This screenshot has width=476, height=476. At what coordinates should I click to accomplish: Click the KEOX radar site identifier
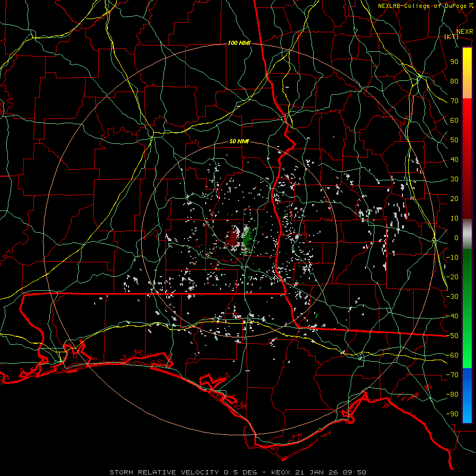click(x=281, y=472)
